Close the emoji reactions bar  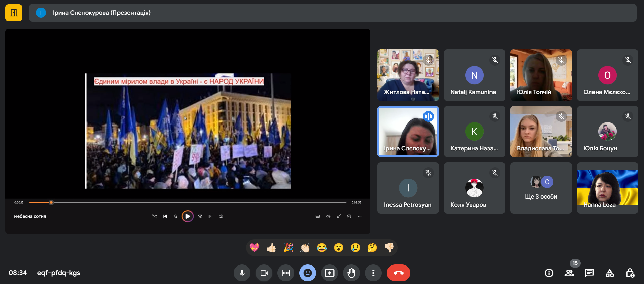308,273
